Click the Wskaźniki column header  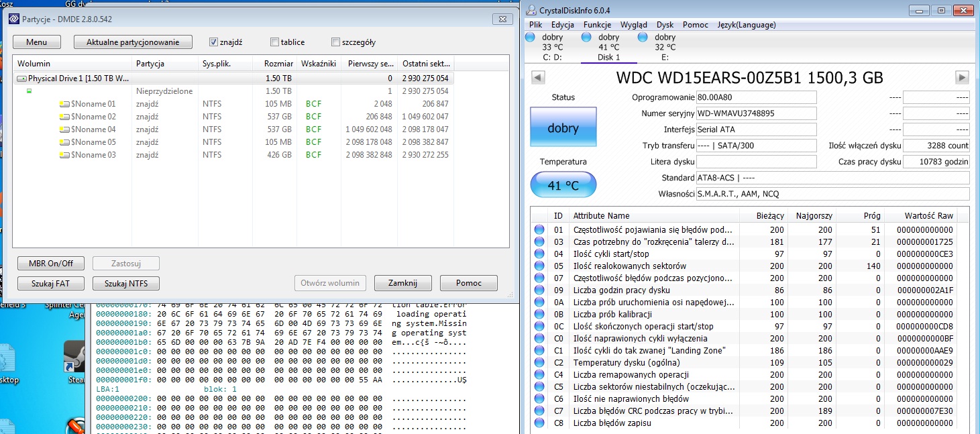click(319, 64)
